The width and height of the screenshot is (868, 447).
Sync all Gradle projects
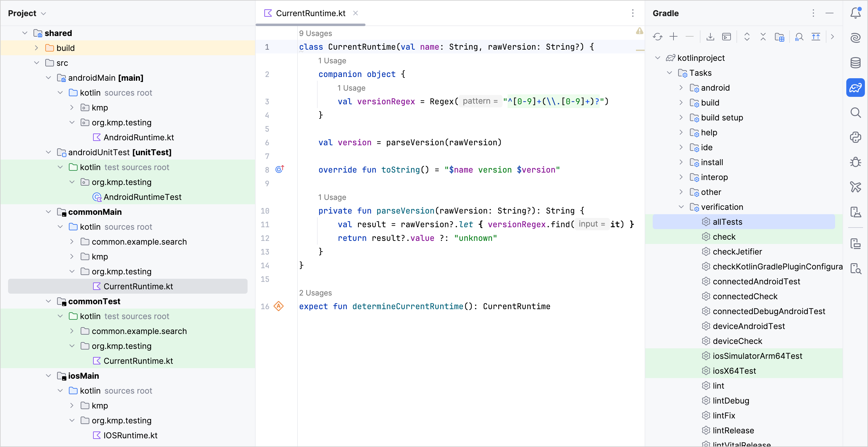coord(658,36)
